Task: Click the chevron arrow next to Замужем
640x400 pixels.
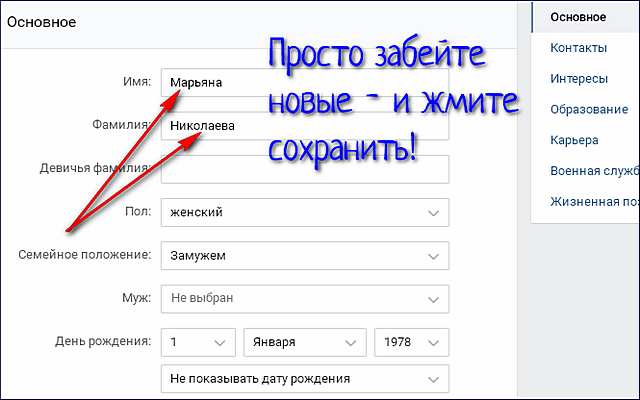Action: point(433,256)
